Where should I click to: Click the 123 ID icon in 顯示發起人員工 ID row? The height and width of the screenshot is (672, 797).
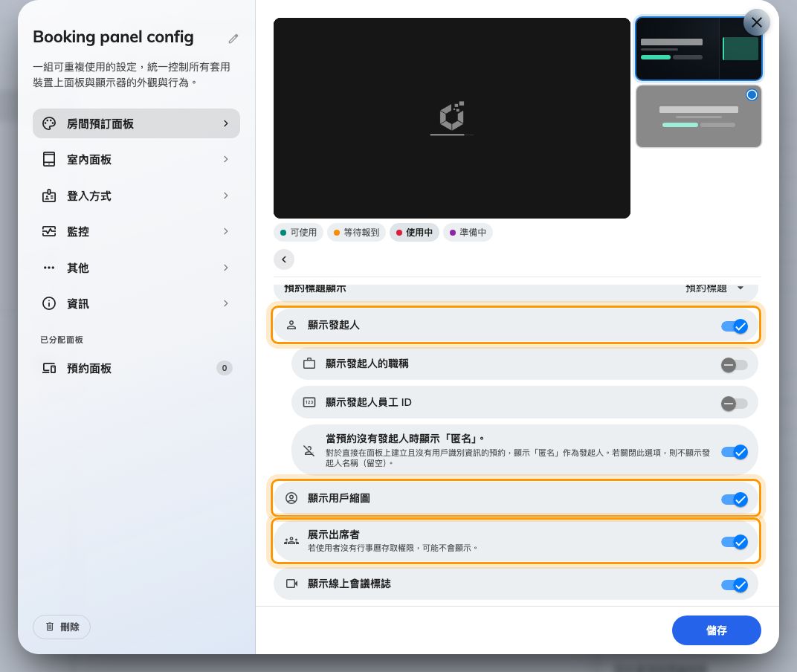coord(309,402)
